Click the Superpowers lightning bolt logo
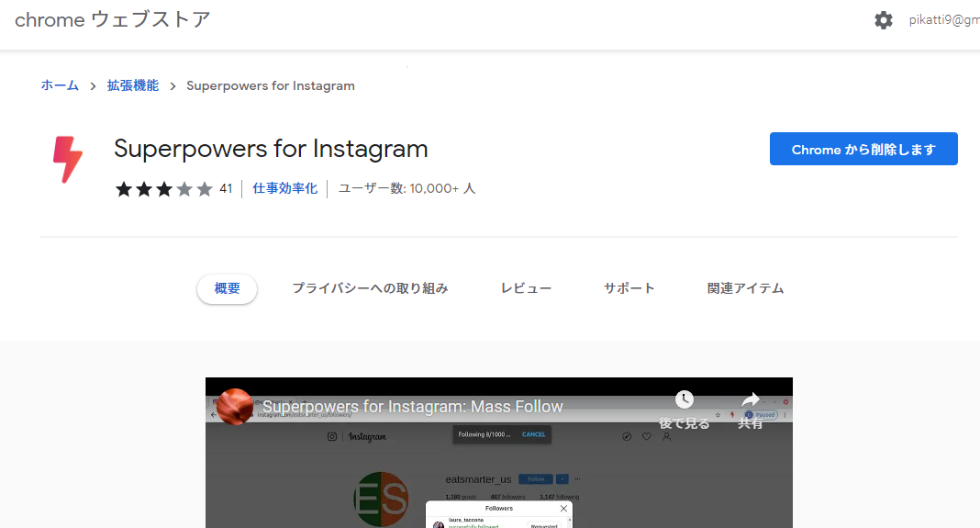Image resolution: width=980 pixels, height=528 pixels. click(x=68, y=160)
